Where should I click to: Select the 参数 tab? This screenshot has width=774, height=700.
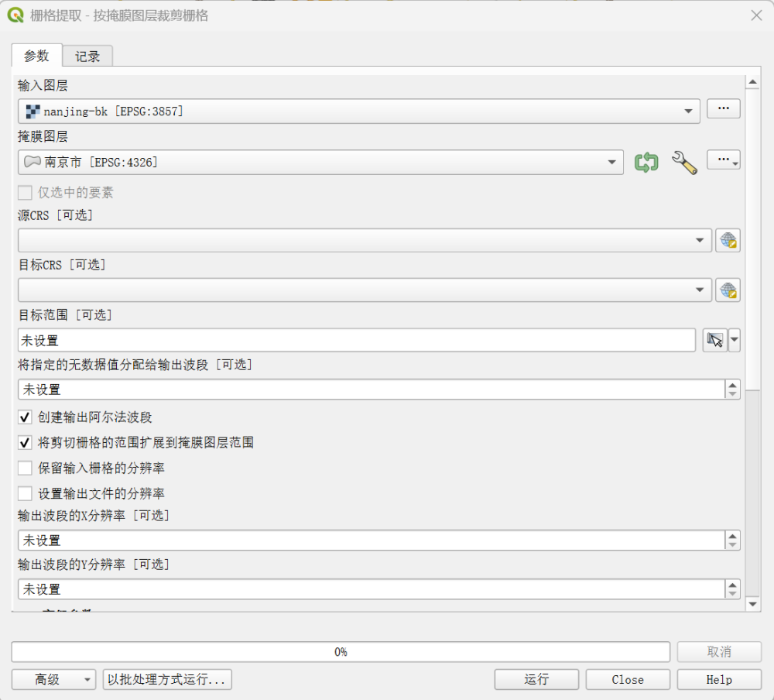click(x=36, y=56)
